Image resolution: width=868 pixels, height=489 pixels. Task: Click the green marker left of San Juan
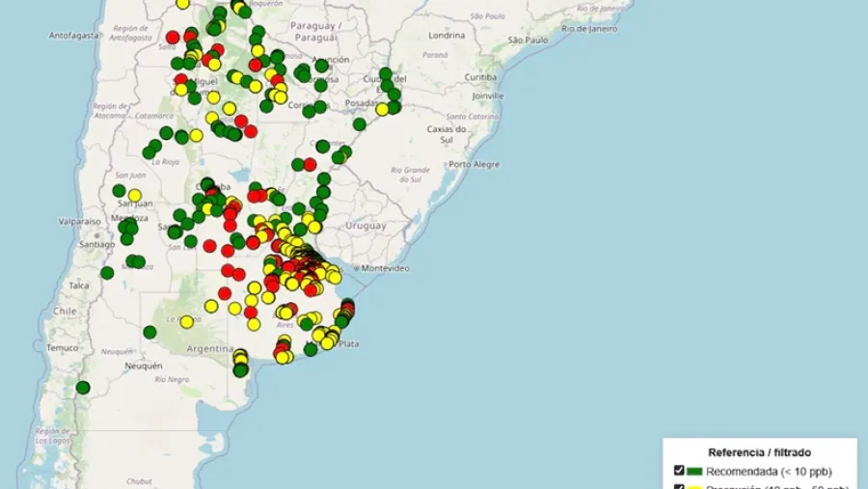(119, 191)
